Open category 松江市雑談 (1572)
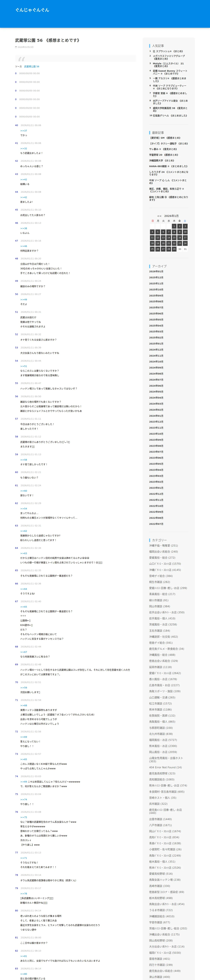This screenshot has width=210, height=980. pos(160,703)
